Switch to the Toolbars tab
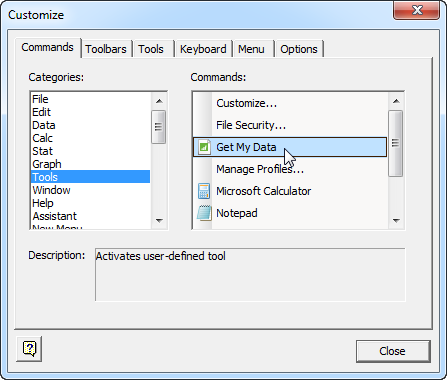 point(106,49)
